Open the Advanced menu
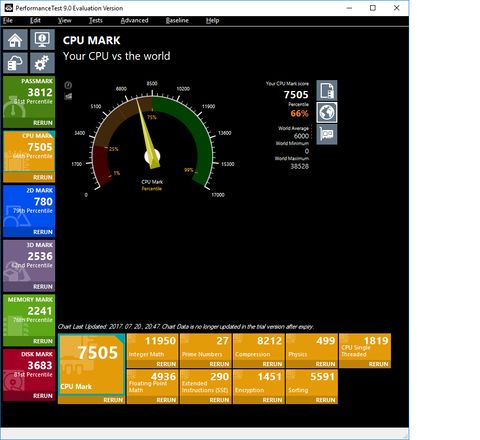Viewport: 480px width, 440px height. tap(134, 20)
